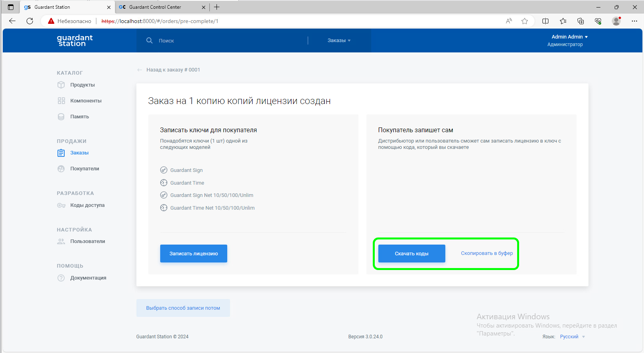Click the Guardant Time model icon
Viewport: 644px width, 353px height.
point(164,183)
